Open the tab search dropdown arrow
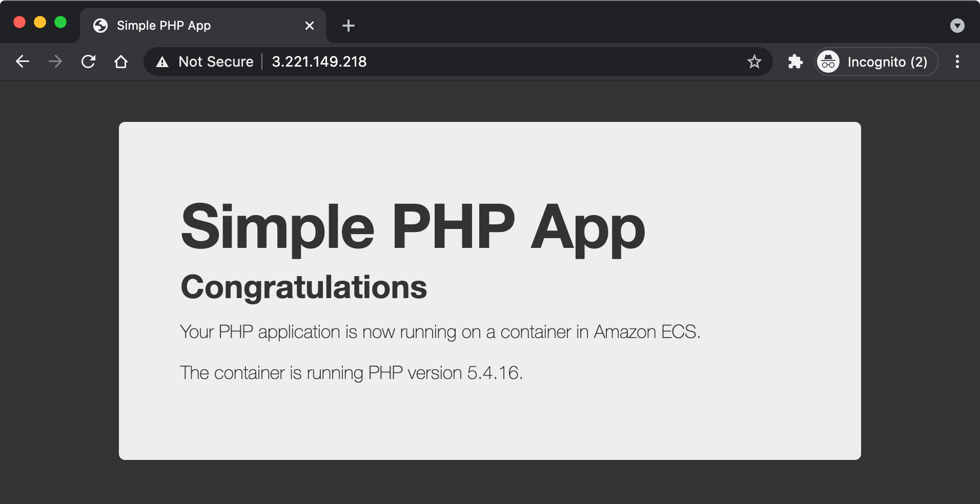 click(x=957, y=26)
